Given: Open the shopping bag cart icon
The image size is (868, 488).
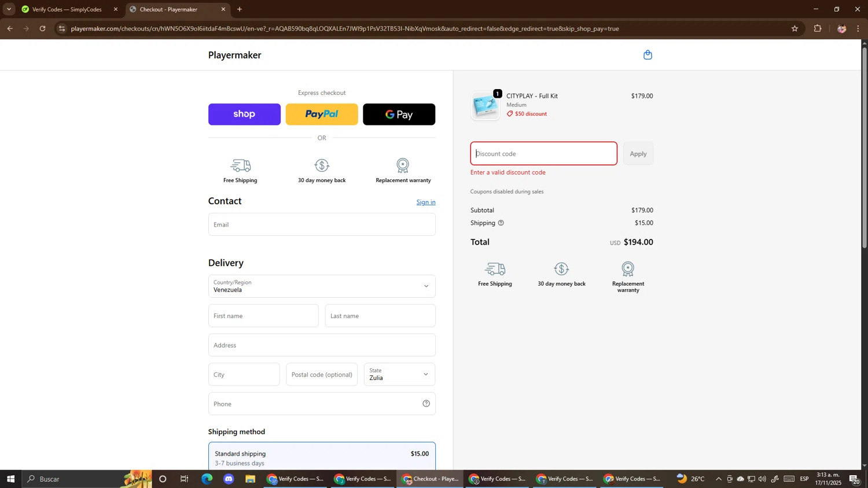Looking at the screenshot, I should pyautogui.click(x=648, y=55).
